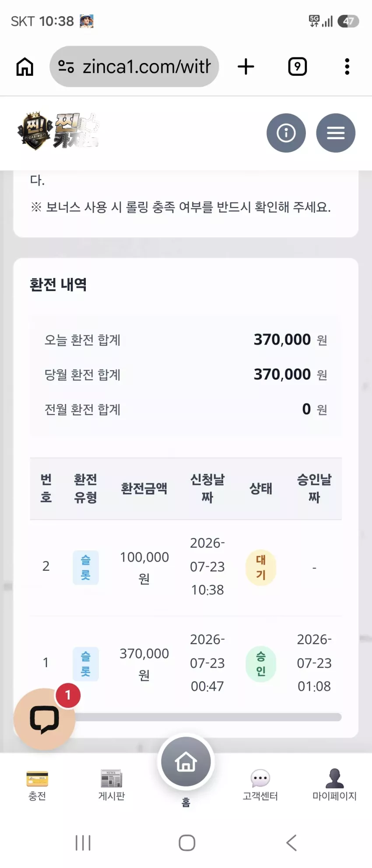
Task: Open 마이페이지 in the bottom nav
Action: (x=335, y=786)
